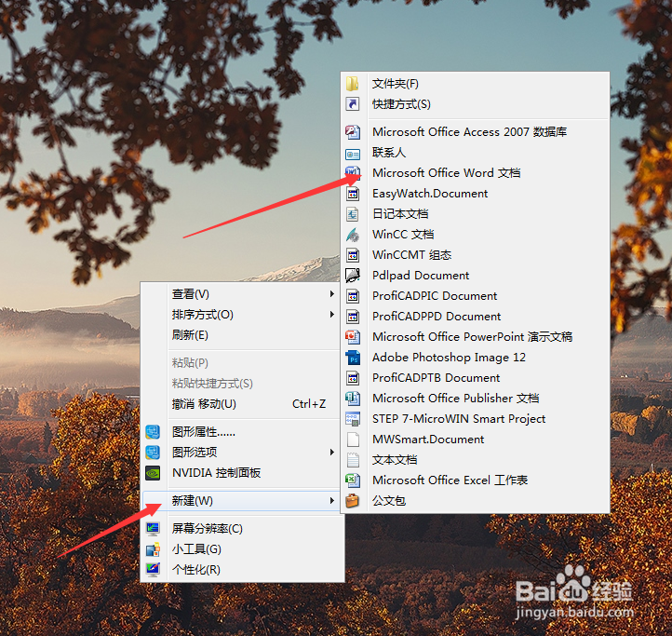Expand the 查看(V) submenu arrow
Screen dimensions: 672x636
pos(331,293)
